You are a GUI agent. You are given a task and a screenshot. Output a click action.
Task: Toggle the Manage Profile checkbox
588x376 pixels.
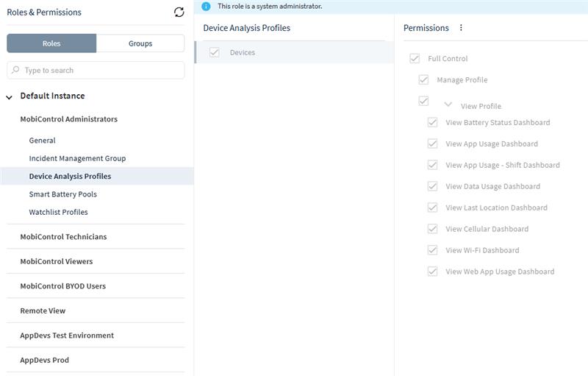423,79
